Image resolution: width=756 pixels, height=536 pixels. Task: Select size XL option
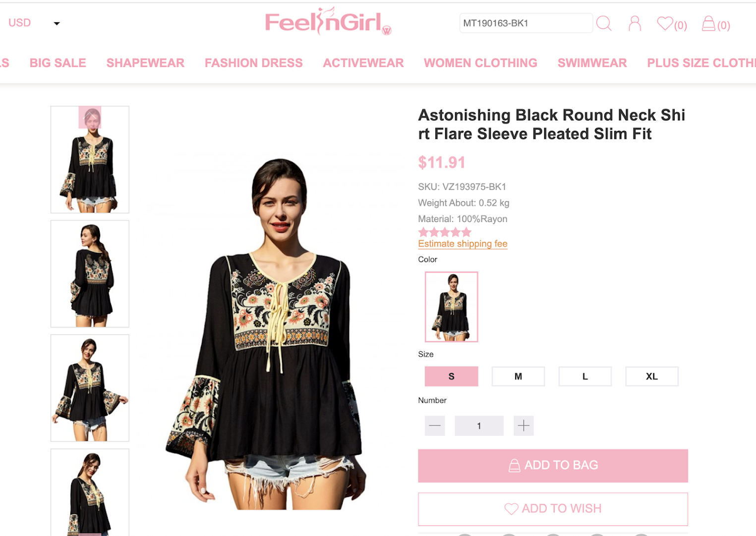[652, 376]
